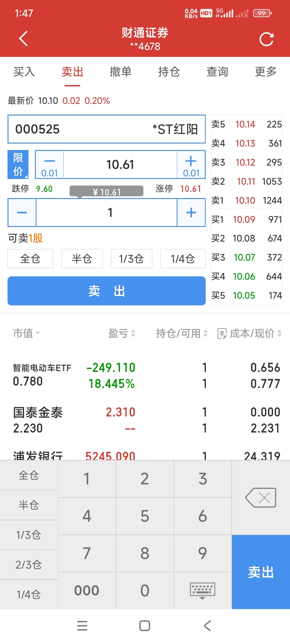The height and width of the screenshot is (644, 290).
Task: Open the 持仓 tab
Action: tap(169, 72)
